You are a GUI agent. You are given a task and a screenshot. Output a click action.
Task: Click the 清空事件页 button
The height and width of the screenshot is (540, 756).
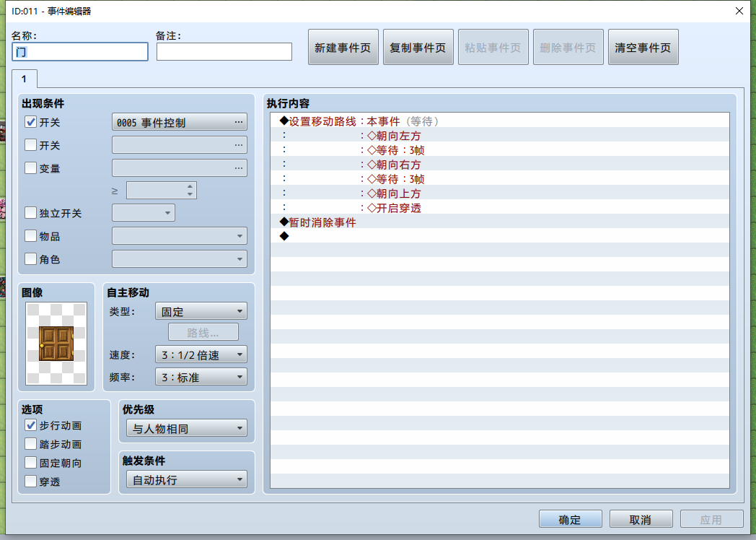(643, 48)
